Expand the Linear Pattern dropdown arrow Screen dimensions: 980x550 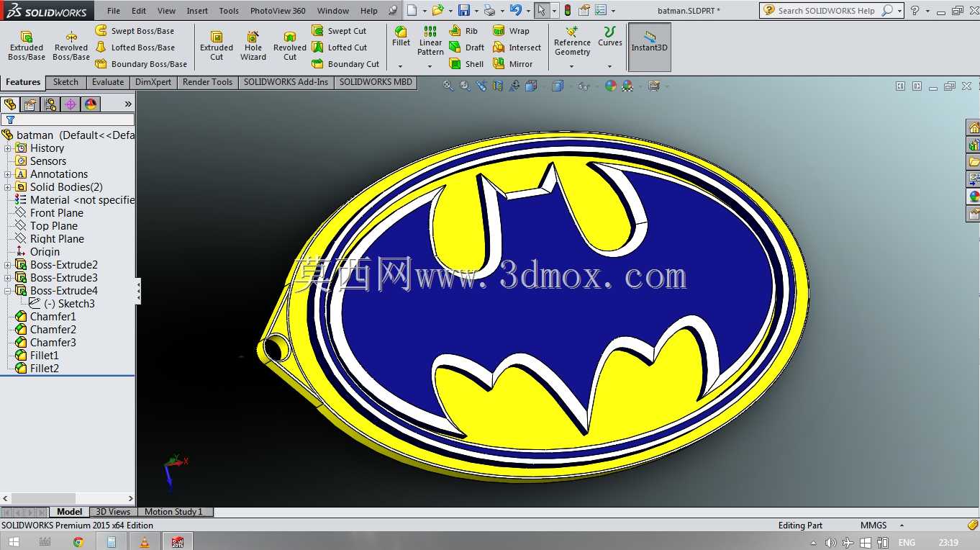(x=430, y=66)
